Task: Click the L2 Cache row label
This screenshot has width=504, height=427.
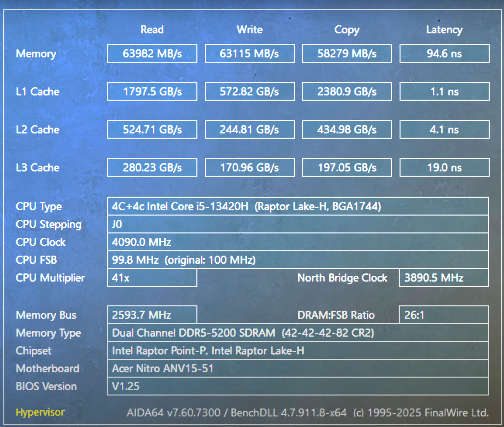Action: [38, 130]
